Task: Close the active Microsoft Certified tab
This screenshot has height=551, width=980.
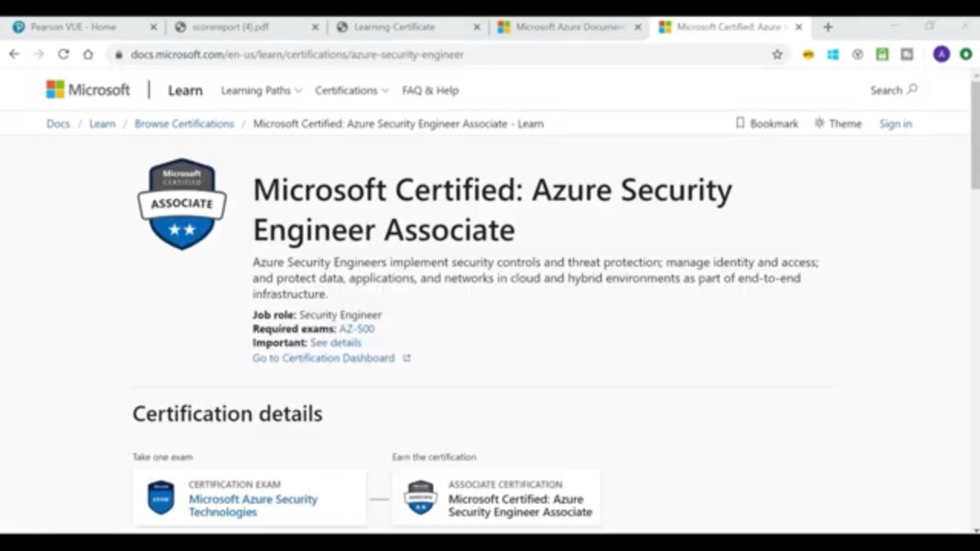Action: 799,27
